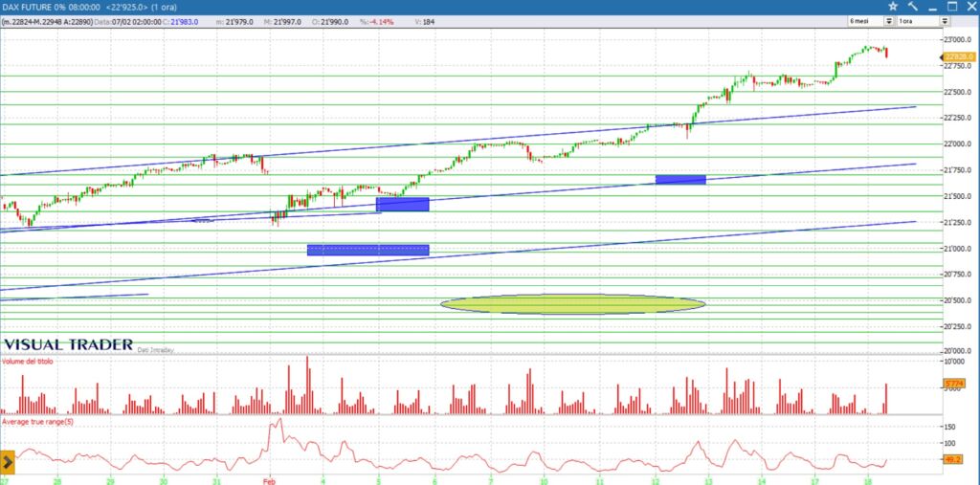This screenshot has height=485, width=980.
Task: Click the '21'000.0' price axis label
Action: 957,249
